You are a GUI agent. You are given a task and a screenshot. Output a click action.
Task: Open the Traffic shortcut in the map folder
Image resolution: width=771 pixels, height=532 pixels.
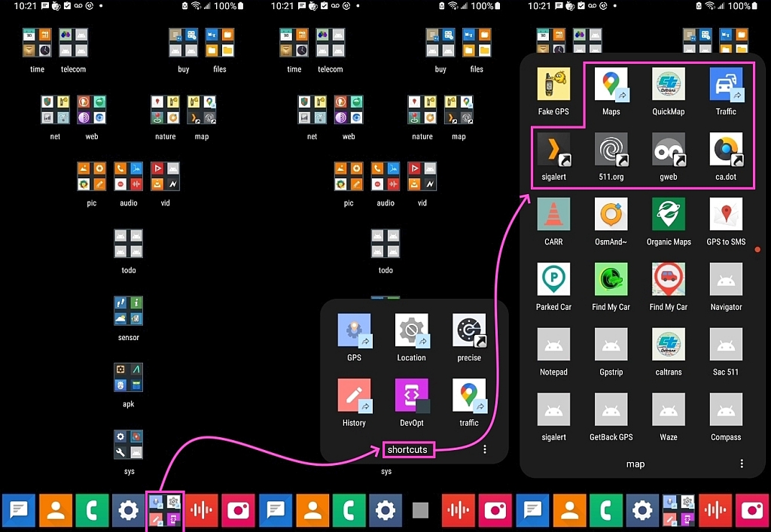coord(726,84)
